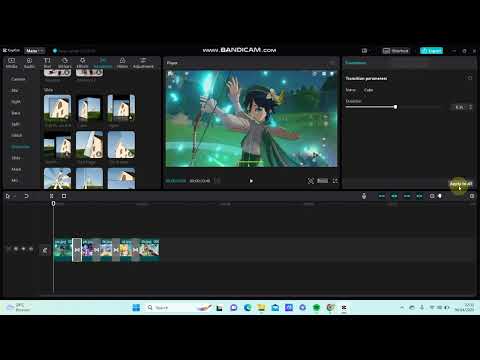Open the Player panel menu icon
The image size is (480, 360).
point(332,63)
